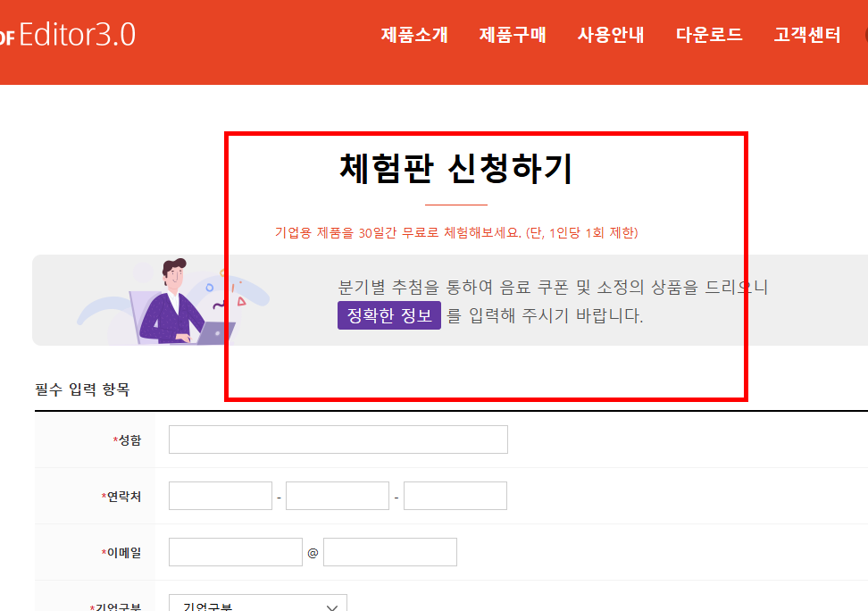This screenshot has height=611, width=868.
Task: Open the 제품소개 menu
Action: point(413,36)
